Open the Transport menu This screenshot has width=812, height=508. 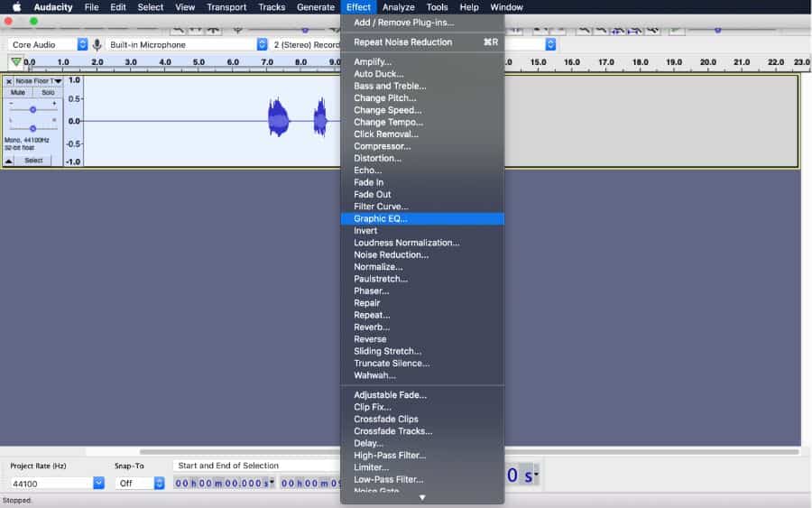point(226,7)
